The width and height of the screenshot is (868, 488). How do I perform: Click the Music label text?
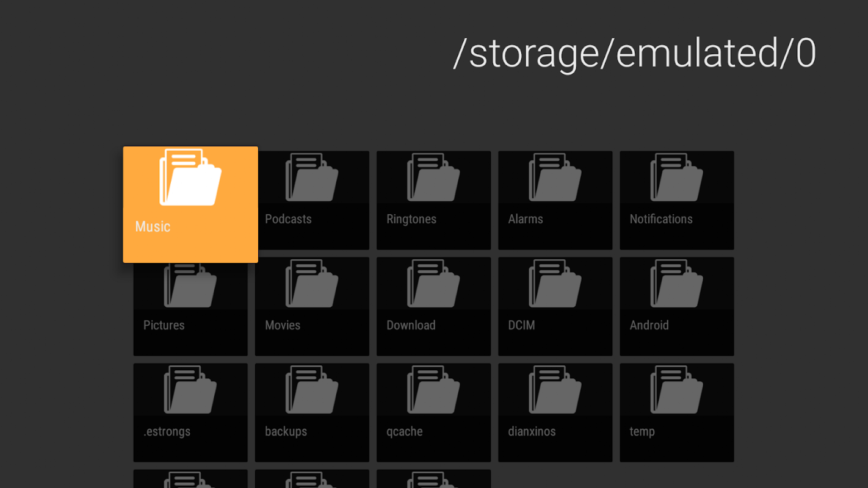[x=153, y=226]
